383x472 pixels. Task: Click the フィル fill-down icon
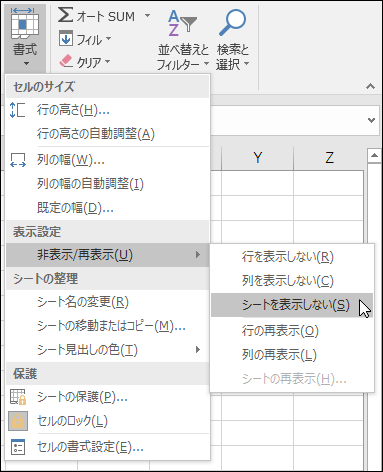pyautogui.click(x=66, y=38)
